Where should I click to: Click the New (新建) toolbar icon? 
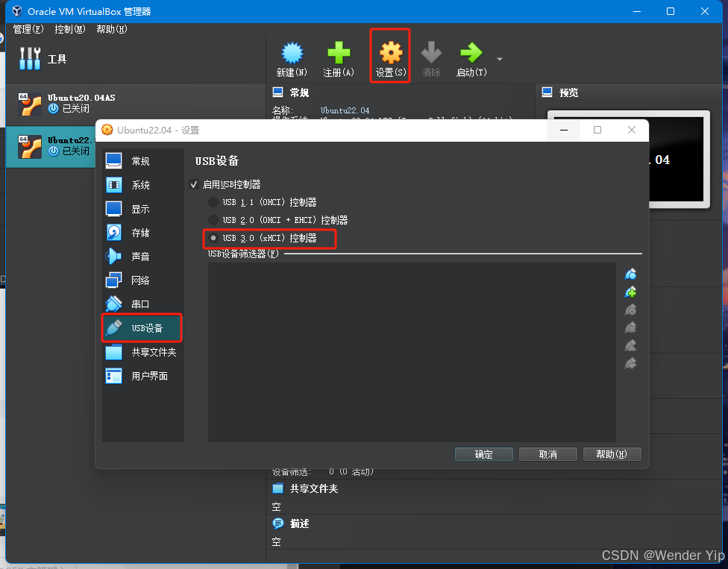tap(292, 53)
